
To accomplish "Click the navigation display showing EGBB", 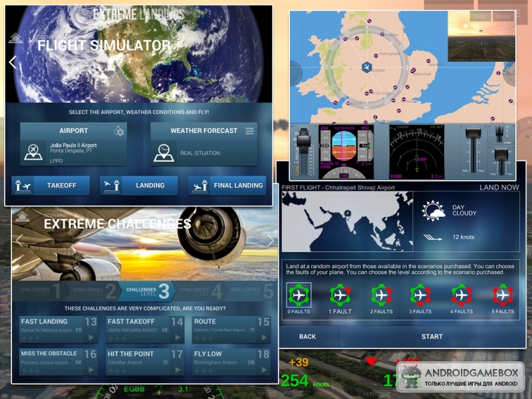I will pos(417,152).
